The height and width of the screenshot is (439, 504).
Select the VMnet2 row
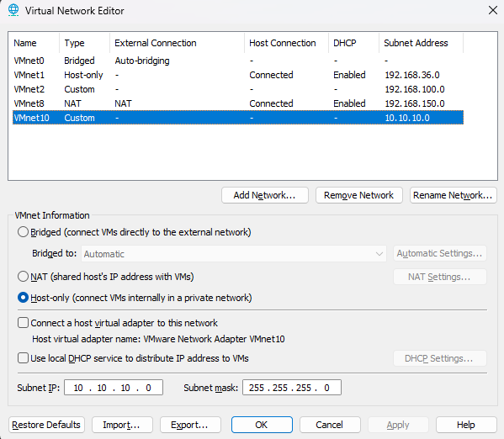tap(238, 89)
